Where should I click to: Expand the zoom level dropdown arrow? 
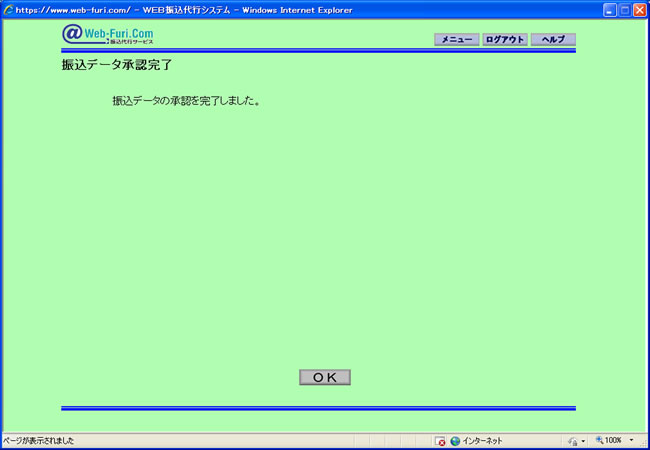pos(631,441)
